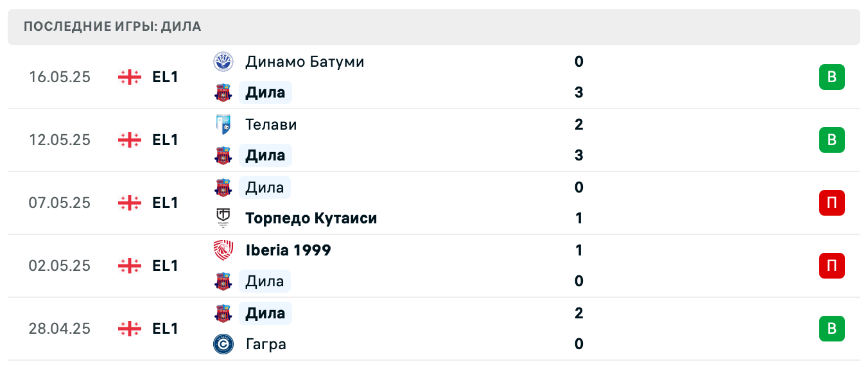The image size is (868, 371).
Task: Click the green win badge for 16.05.25
Action: click(831, 77)
